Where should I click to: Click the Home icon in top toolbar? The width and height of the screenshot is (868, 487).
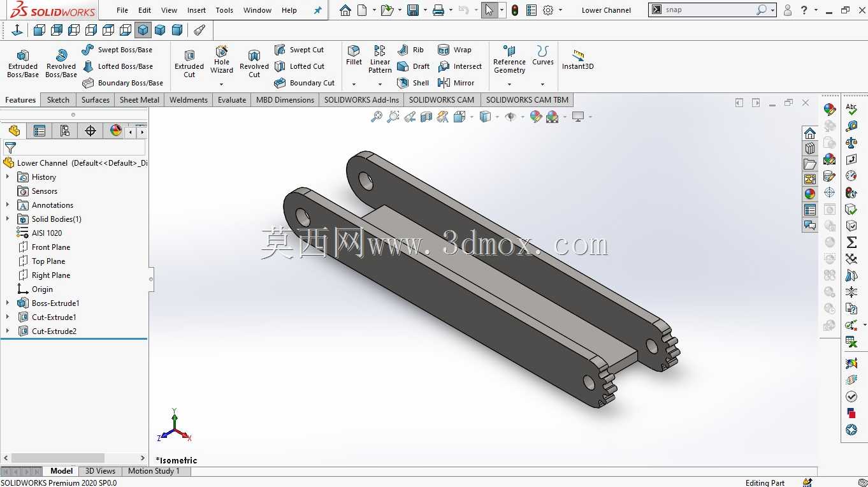pyautogui.click(x=345, y=10)
